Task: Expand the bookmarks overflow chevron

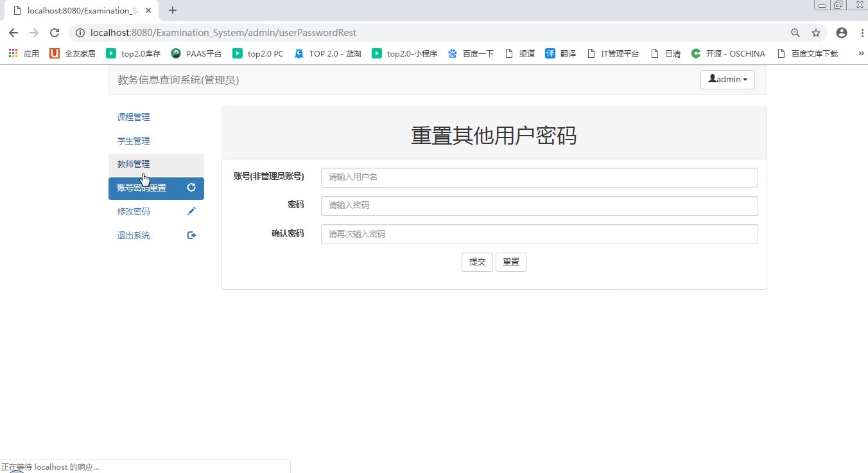Action: 861,54
